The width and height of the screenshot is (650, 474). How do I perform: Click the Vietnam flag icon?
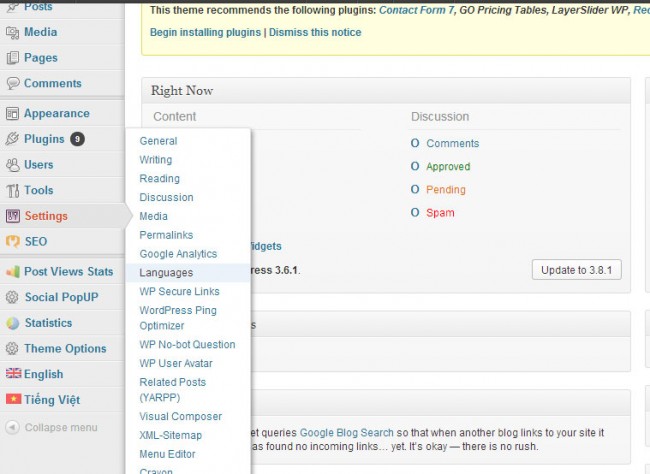tap(13, 399)
